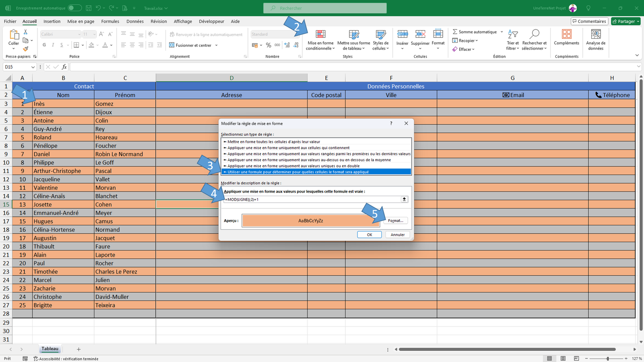Viewport: 644px width, 362px height.
Task: Open the Fichier menu
Action: coord(10,21)
